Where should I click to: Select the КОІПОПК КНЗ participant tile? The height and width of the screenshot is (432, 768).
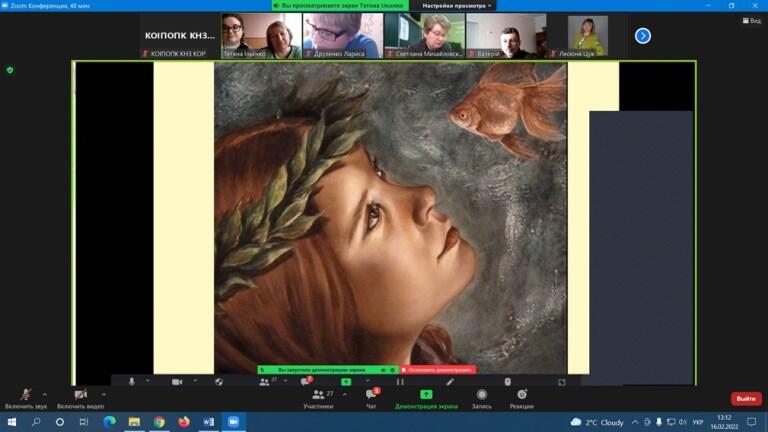point(179,36)
